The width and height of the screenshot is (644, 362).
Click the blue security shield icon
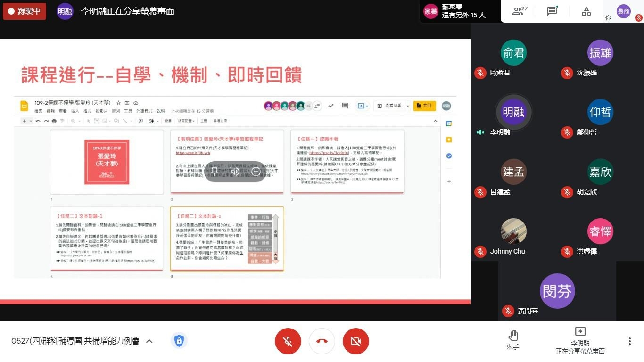click(179, 341)
